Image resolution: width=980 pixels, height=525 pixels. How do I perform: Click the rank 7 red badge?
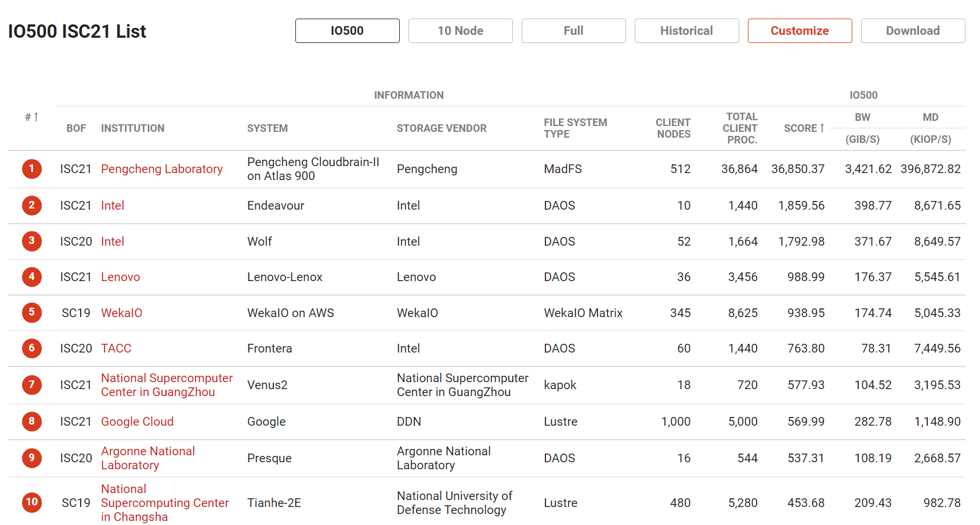(x=32, y=384)
